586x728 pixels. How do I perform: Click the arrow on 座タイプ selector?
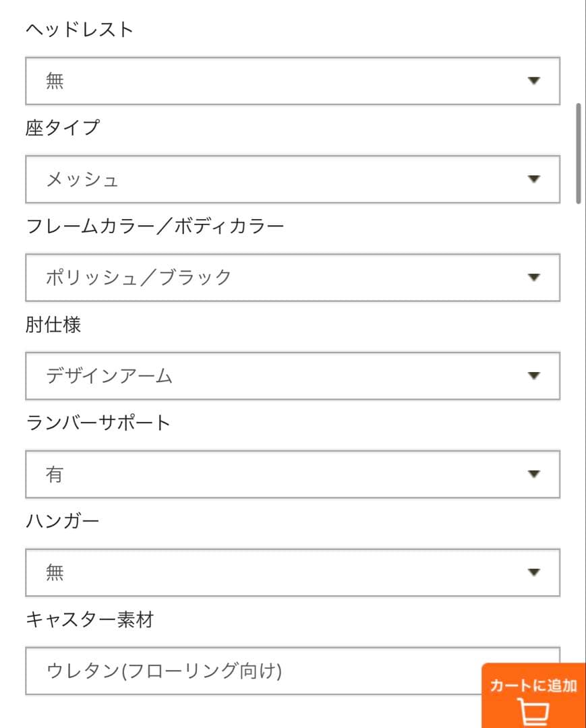534,179
